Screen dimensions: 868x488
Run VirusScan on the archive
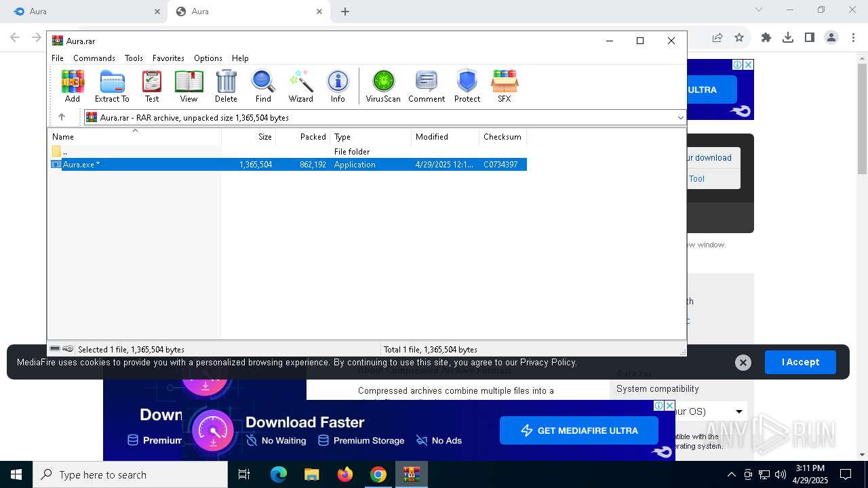(383, 86)
